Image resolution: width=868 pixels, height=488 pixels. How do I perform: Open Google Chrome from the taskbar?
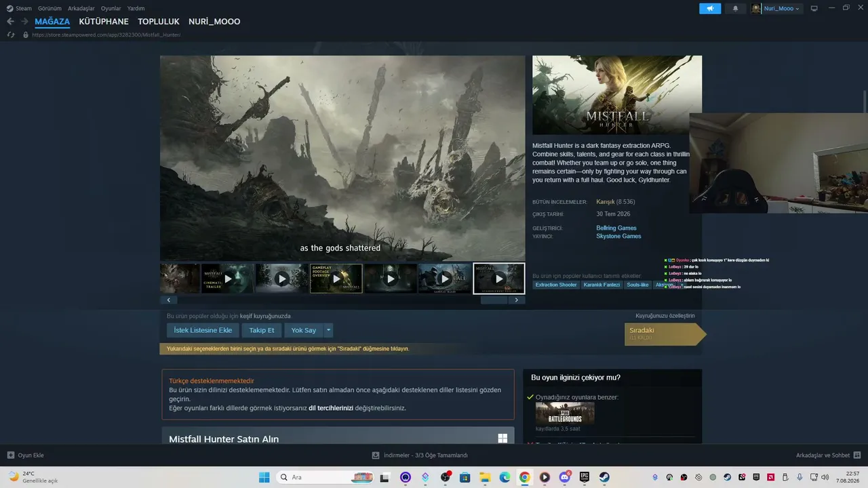click(525, 477)
